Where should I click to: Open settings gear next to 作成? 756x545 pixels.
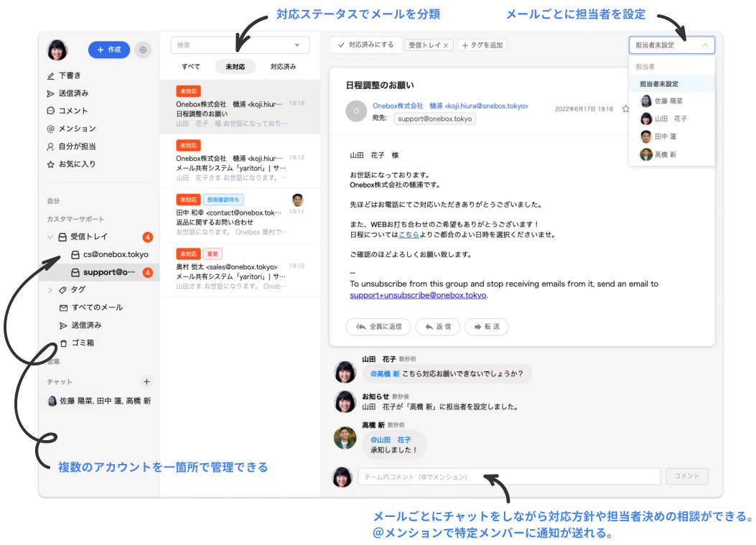point(143,50)
